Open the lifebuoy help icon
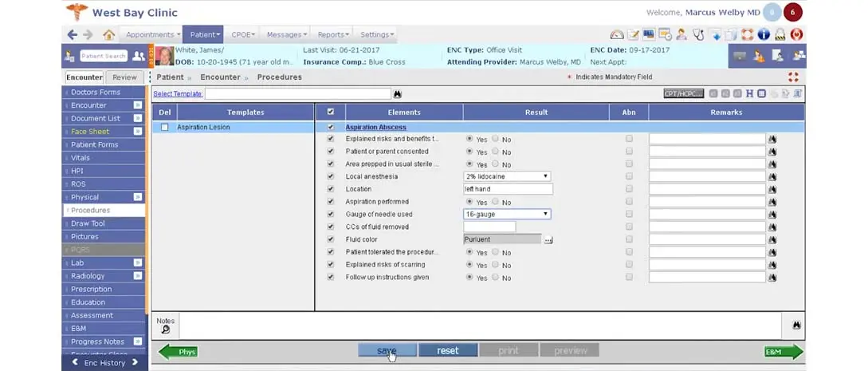Viewport: 868px width, 371px height. [748, 34]
